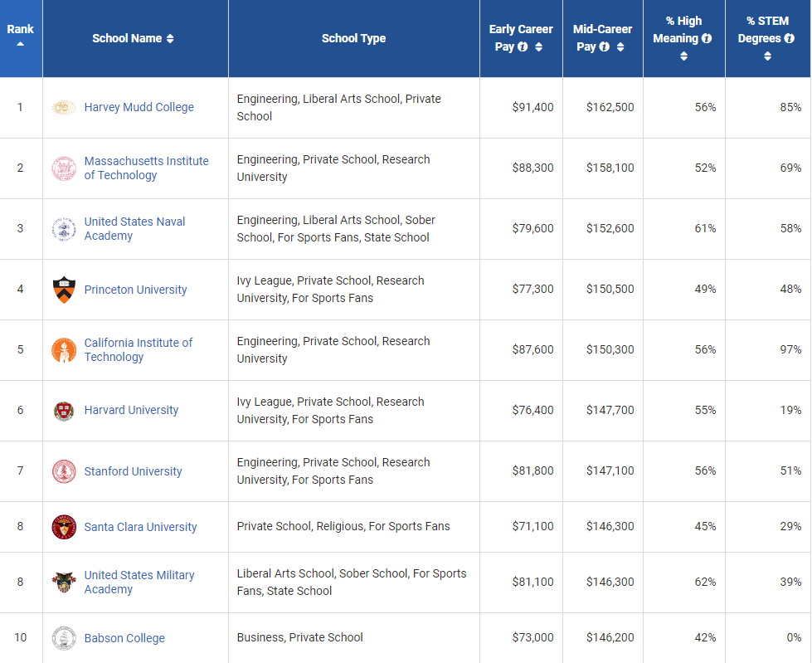The image size is (812, 663).
Task: Sort by Early Career Pay arrows
Action: [539, 47]
